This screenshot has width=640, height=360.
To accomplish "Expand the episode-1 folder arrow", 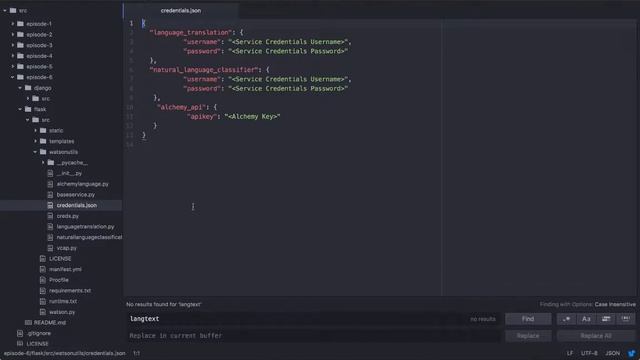I will point(13,24).
